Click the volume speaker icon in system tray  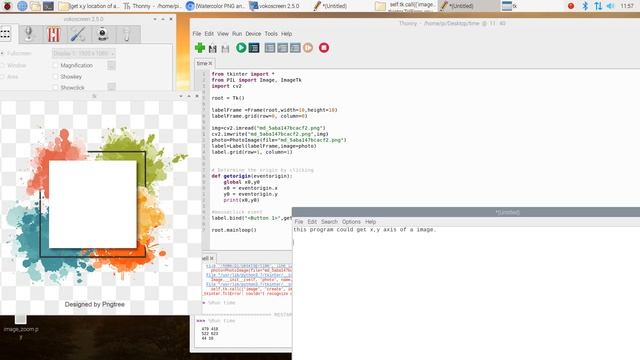[610, 6]
